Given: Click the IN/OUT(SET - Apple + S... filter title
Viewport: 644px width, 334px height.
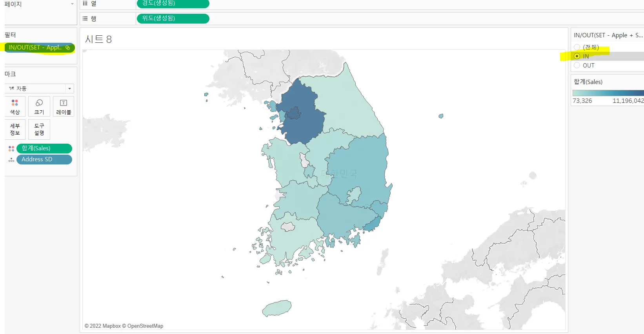Looking at the screenshot, I should coord(608,35).
